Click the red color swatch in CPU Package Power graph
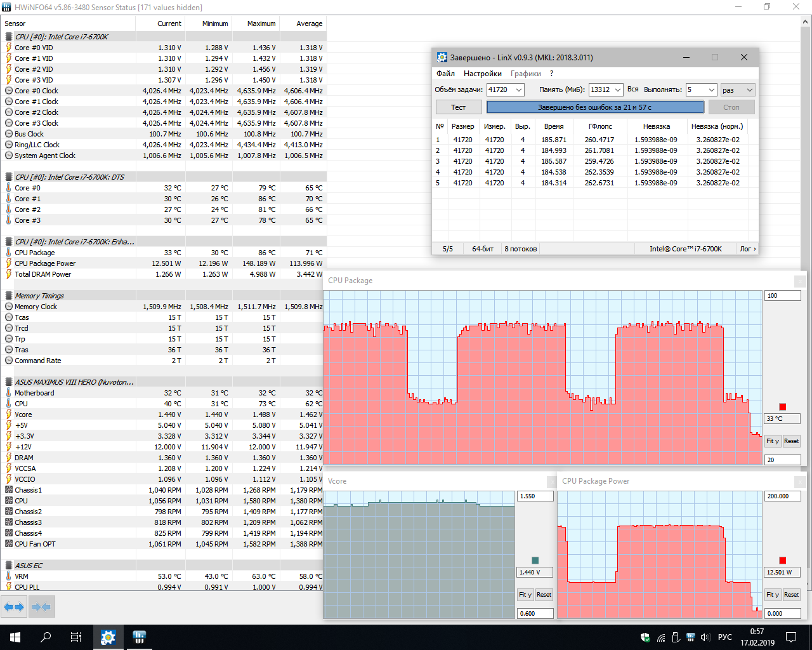Screen dimensions: 812x650 tap(783, 560)
